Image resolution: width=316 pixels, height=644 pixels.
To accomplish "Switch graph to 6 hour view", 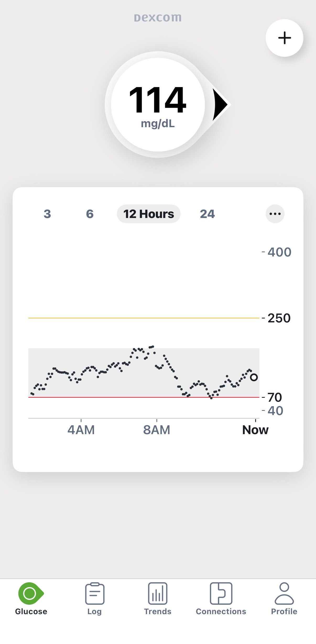I will 90,214.
